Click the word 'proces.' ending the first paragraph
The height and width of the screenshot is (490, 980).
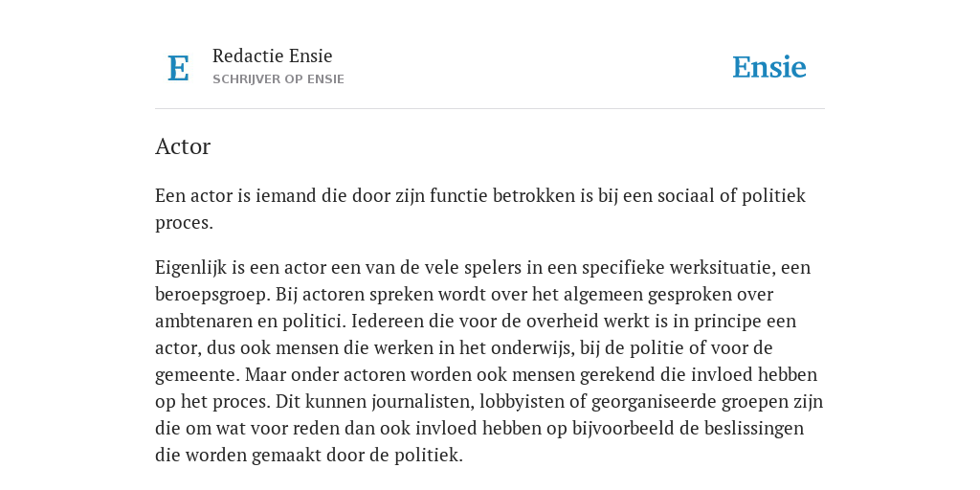185,224
